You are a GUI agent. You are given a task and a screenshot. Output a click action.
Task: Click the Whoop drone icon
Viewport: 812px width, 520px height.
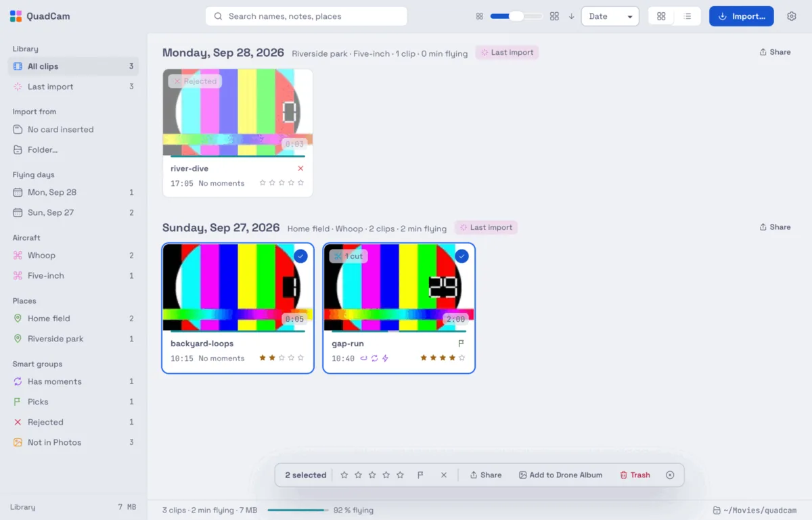click(x=18, y=256)
